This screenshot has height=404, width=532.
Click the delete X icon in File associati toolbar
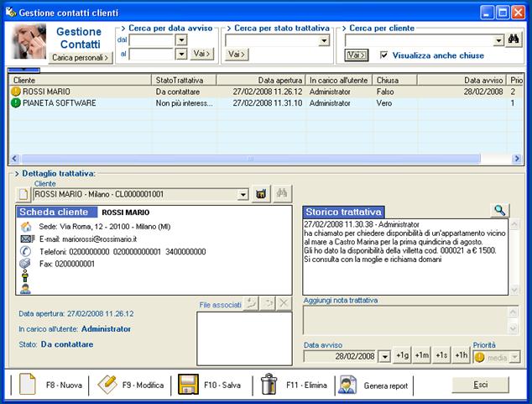point(284,303)
